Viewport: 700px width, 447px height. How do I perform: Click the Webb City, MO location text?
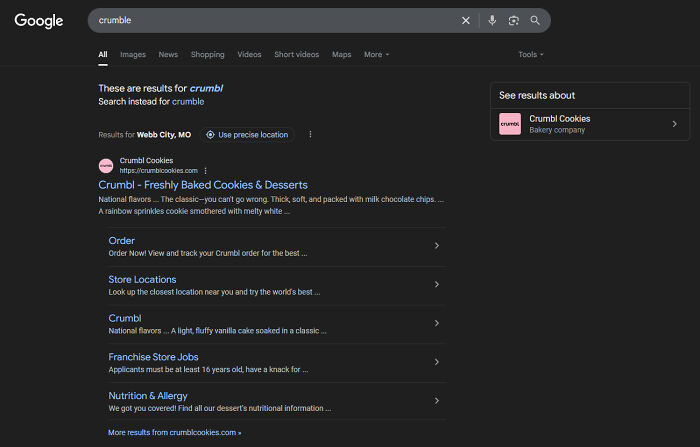click(163, 135)
